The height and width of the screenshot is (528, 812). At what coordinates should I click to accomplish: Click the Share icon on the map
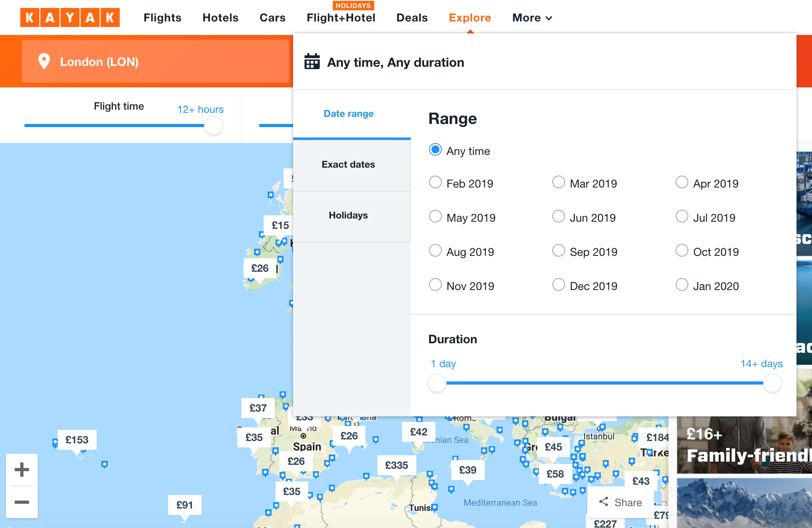(x=604, y=502)
